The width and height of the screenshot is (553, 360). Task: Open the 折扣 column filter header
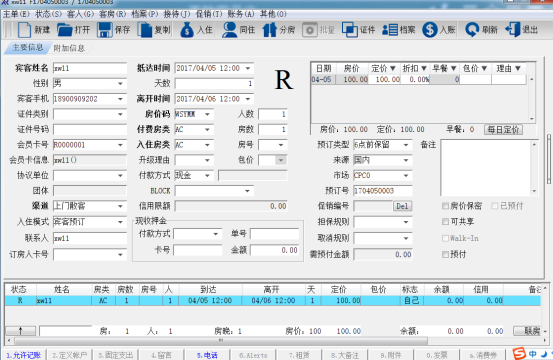415,68
